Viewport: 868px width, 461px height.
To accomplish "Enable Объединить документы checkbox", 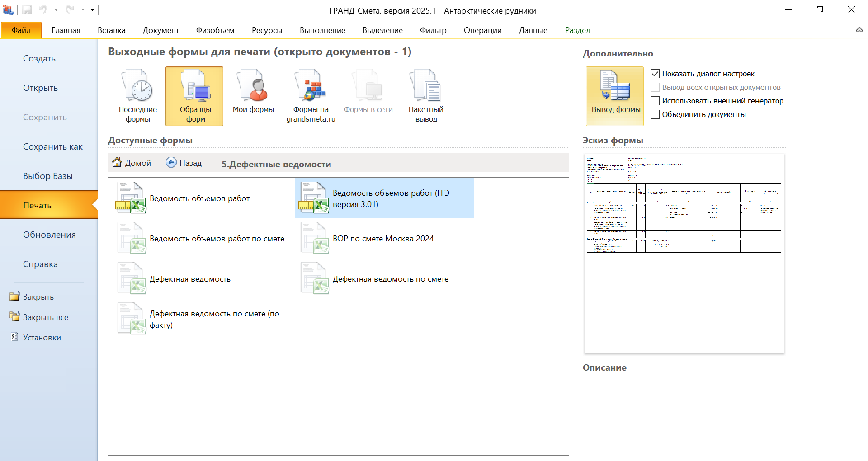I will pos(655,114).
